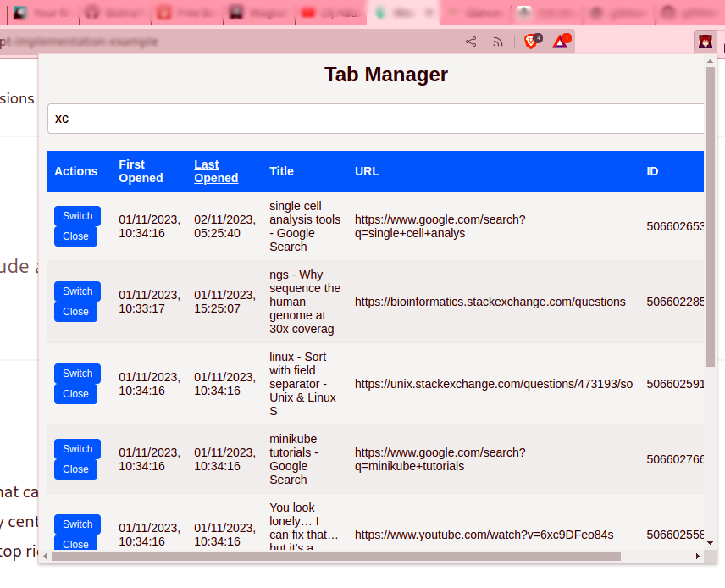This screenshot has height=588, width=725.
Task: Open Brave Rewards triangle icon
Action: point(561,42)
